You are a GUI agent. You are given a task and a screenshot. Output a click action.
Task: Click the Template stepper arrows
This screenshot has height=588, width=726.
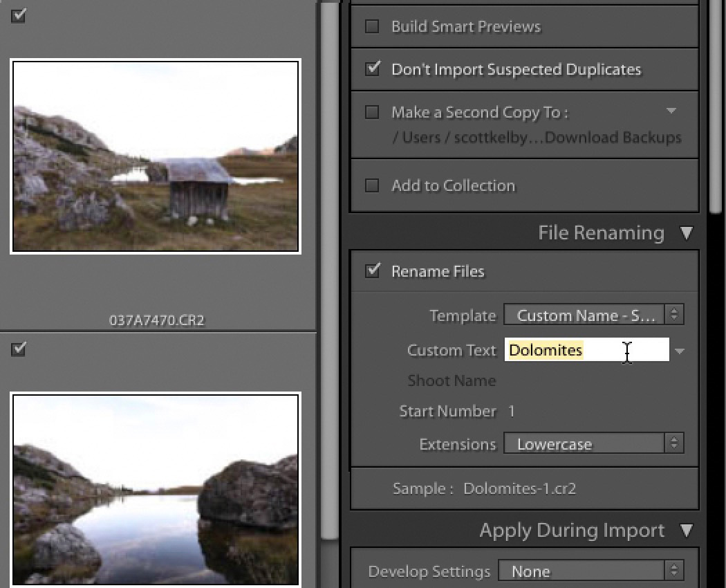click(x=674, y=315)
